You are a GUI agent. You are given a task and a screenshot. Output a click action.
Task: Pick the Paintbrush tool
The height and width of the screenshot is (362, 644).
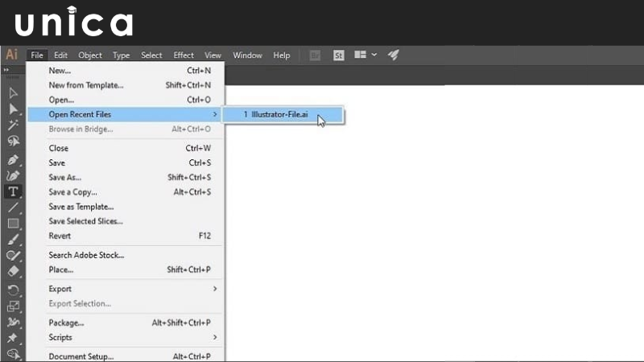pyautogui.click(x=13, y=240)
